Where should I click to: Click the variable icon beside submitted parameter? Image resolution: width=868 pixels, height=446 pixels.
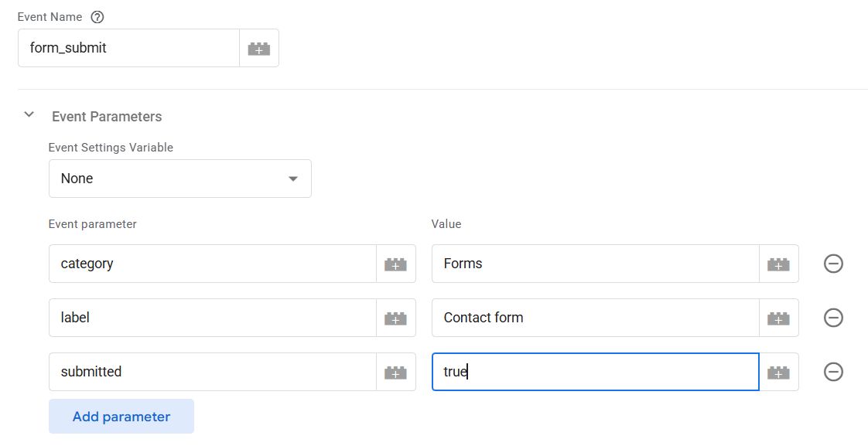(395, 372)
